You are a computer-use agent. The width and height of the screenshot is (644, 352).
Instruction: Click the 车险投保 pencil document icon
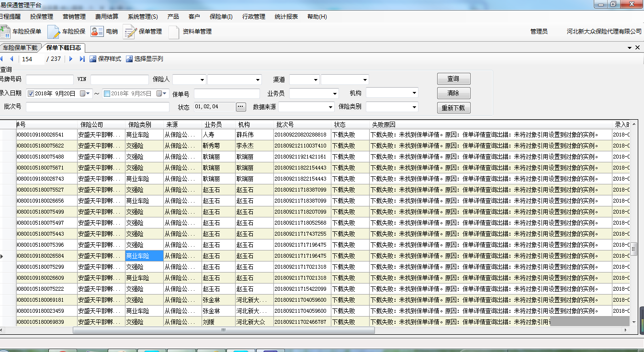54,32
